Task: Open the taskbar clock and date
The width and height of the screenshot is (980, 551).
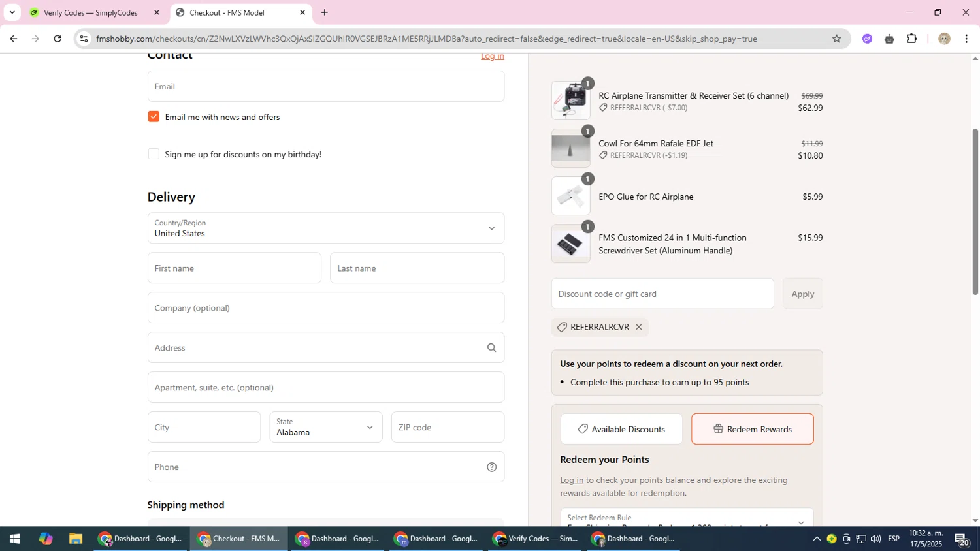Action: point(926,539)
